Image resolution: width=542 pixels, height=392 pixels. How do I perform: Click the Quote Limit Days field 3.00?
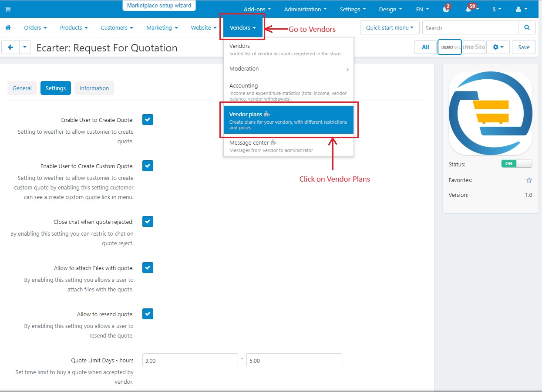pyautogui.click(x=190, y=360)
